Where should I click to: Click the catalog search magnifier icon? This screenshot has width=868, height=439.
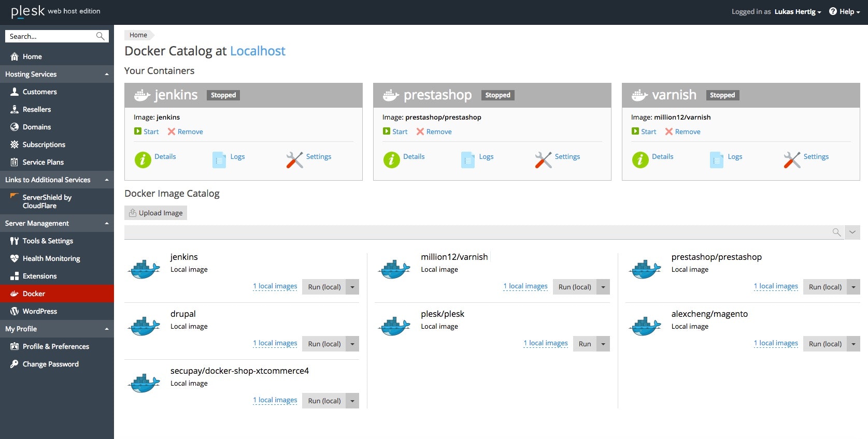click(x=836, y=232)
